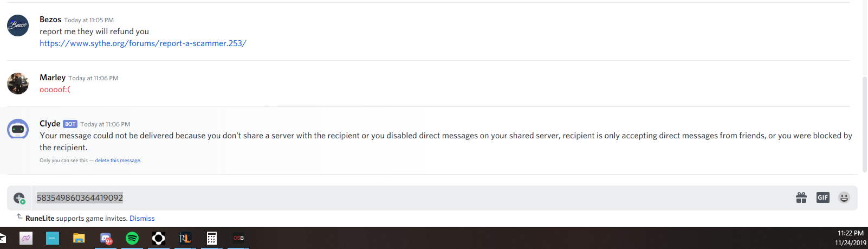Open RuneLite from the taskbar
This screenshot has width=868, height=249.
[185, 238]
